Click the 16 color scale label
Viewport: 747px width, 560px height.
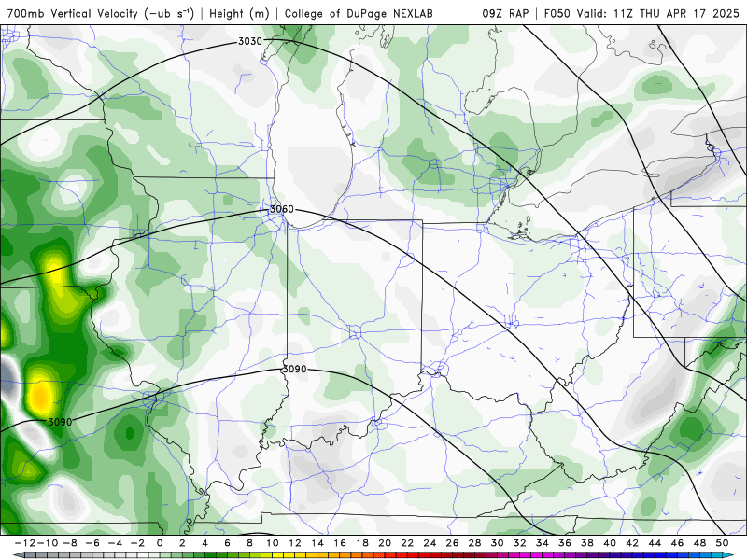[x=340, y=543]
